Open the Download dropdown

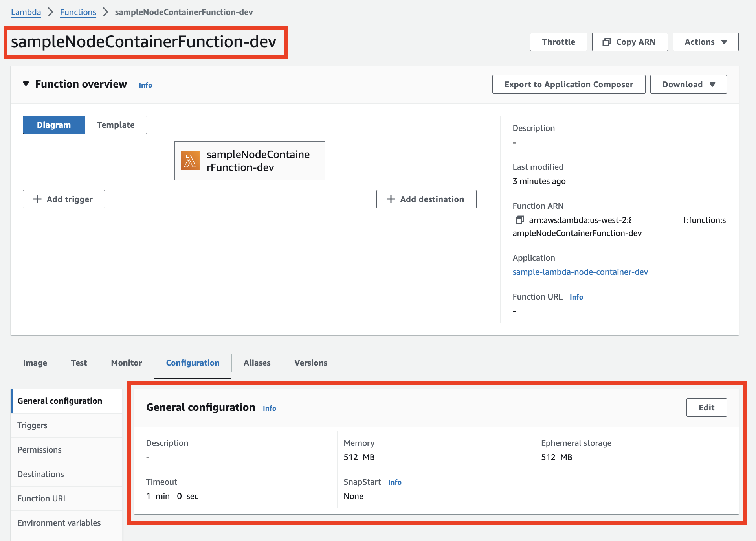coord(688,84)
